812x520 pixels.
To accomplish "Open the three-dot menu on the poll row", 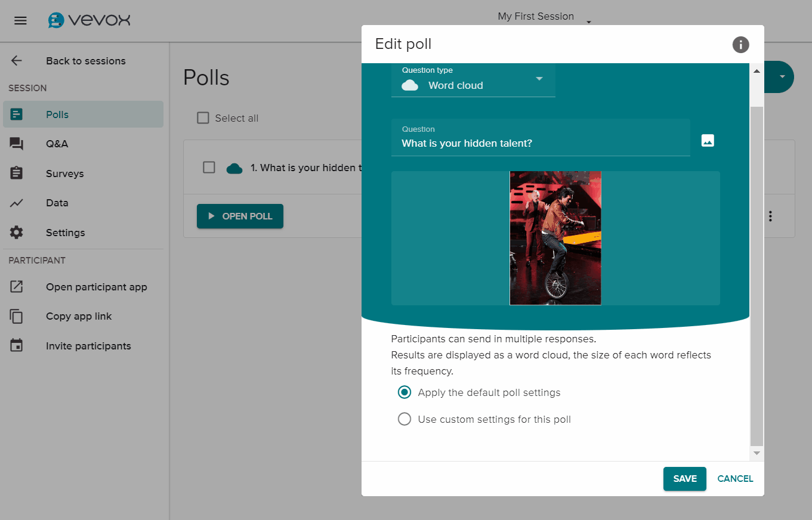I will (770, 216).
